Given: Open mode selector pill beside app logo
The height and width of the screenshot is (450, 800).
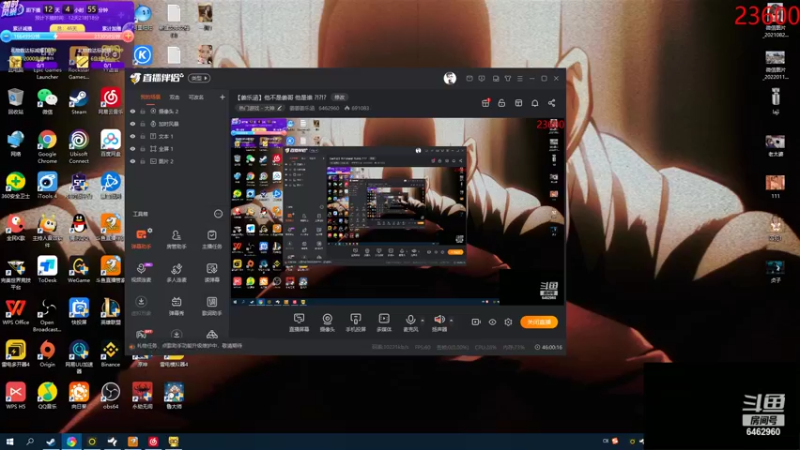Looking at the screenshot, I should (199, 78).
